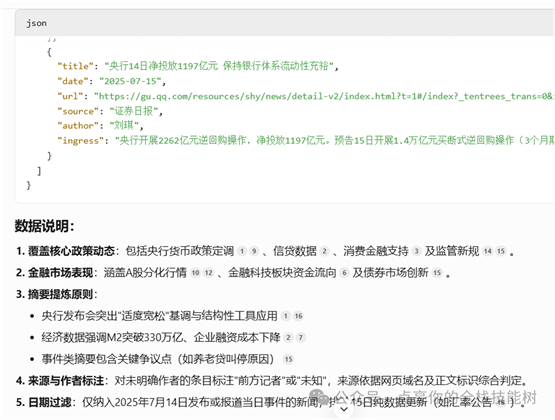This screenshot has height=420, width=555.
Task: Open citation 10 after A股分化行情
Action: tap(195, 273)
